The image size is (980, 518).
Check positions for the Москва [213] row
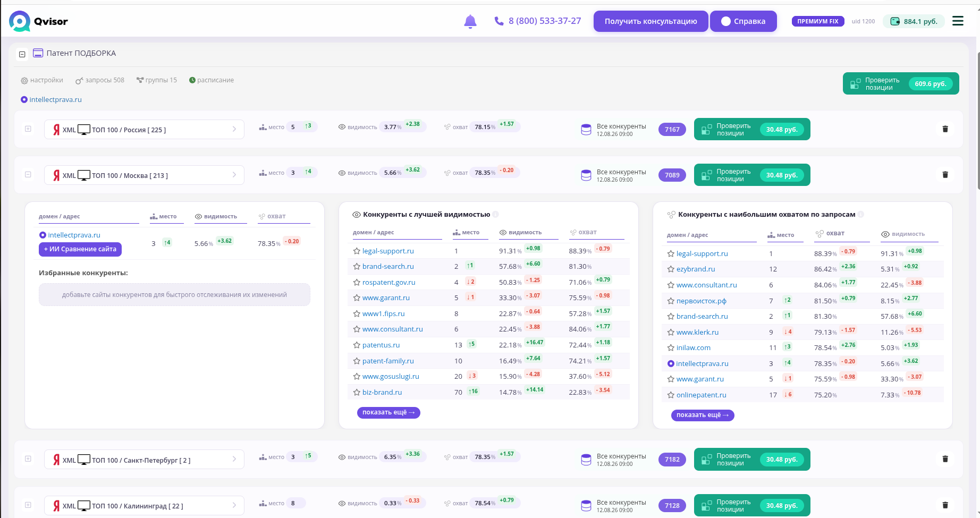pyautogui.click(x=752, y=175)
